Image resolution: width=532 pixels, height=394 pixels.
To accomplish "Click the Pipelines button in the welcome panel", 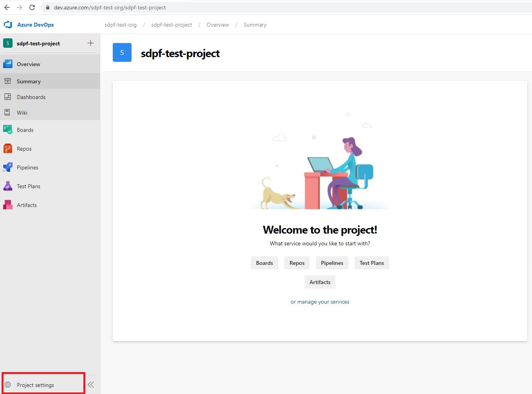I will pyautogui.click(x=332, y=263).
